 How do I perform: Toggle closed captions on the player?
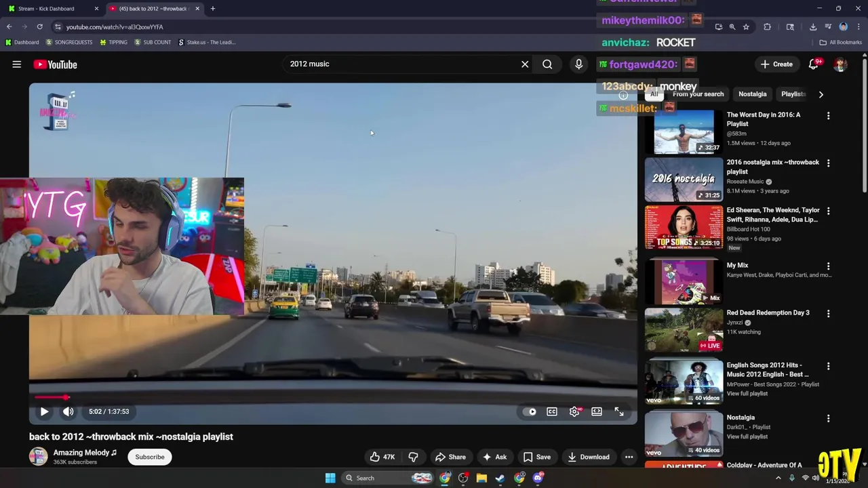click(x=552, y=411)
